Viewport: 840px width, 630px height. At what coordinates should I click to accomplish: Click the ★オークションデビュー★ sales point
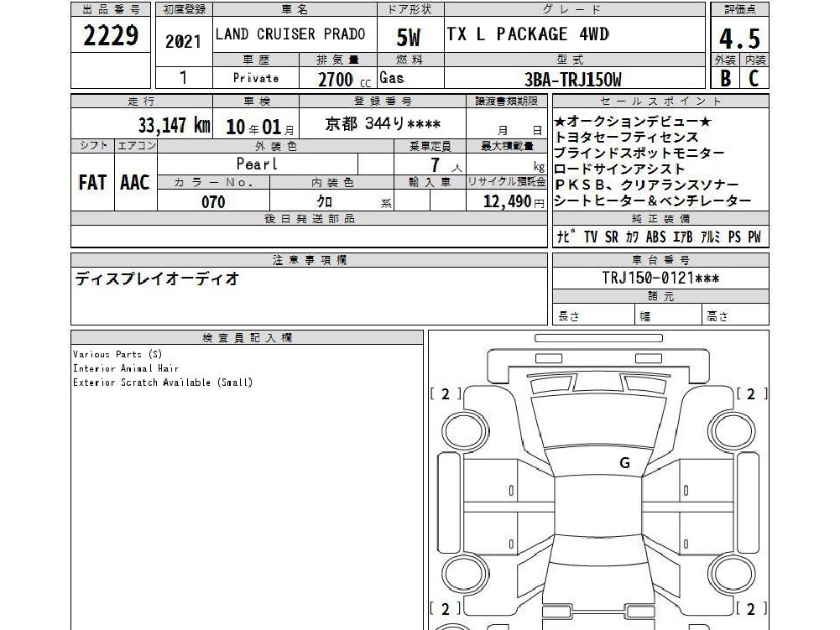[632, 121]
